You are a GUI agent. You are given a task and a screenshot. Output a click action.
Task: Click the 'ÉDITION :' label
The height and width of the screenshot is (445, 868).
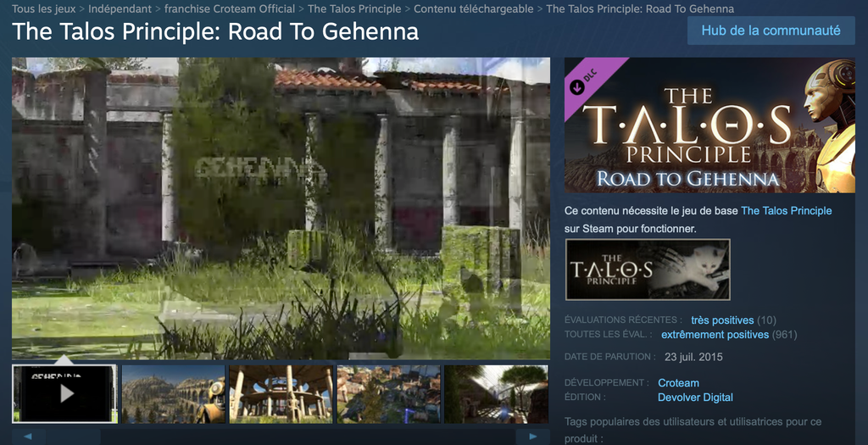click(x=585, y=397)
